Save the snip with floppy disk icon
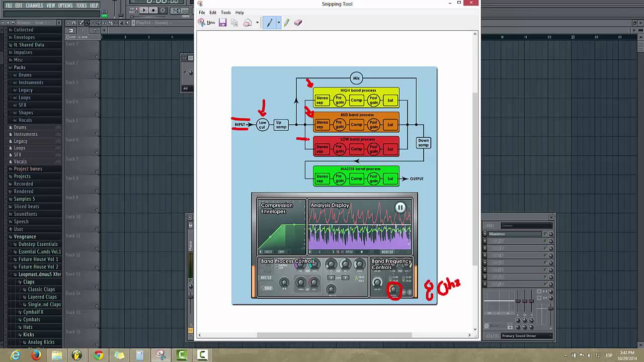This screenshot has width=644, height=362. pyautogui.click(x=222, y=23)
